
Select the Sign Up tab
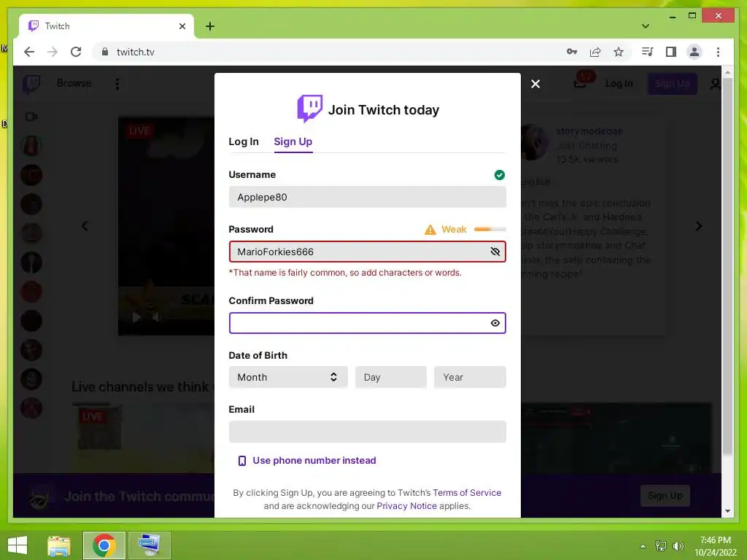coord(293,141)
